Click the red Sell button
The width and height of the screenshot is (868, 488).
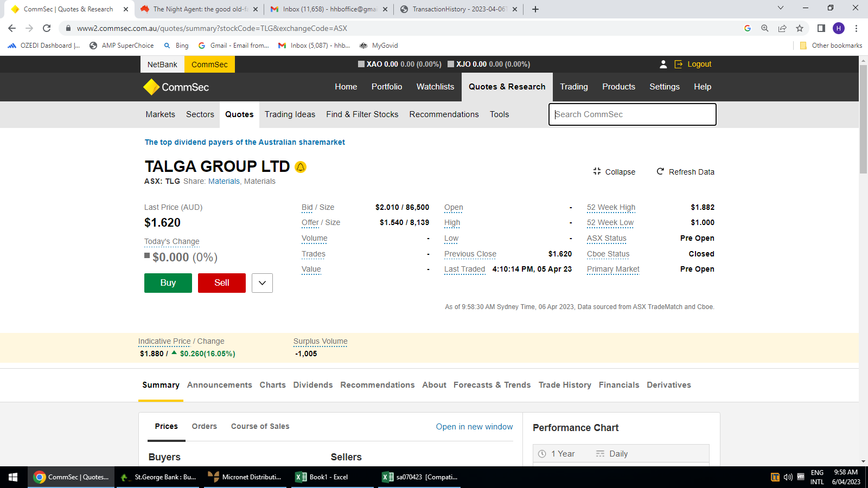(x=222, y=283)
